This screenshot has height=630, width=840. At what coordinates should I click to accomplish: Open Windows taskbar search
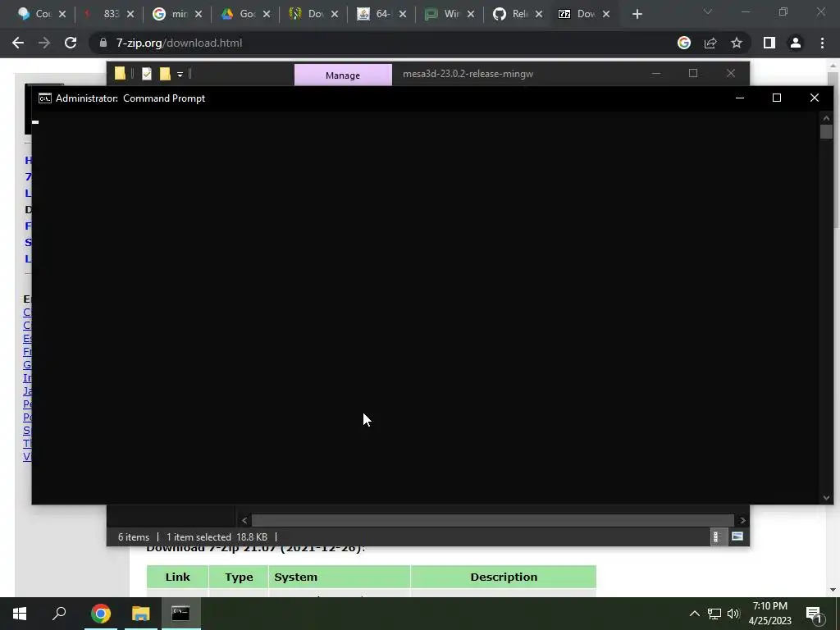coord(59,614)
